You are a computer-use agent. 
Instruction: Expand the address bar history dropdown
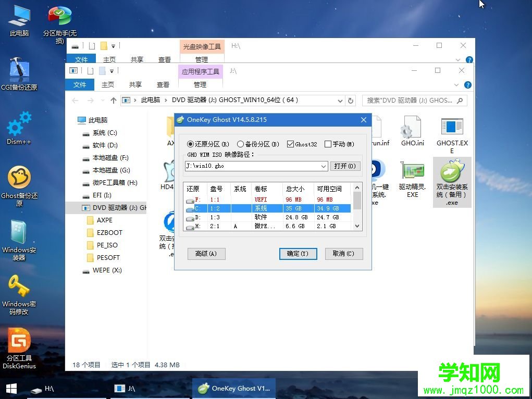pos(340,101)
